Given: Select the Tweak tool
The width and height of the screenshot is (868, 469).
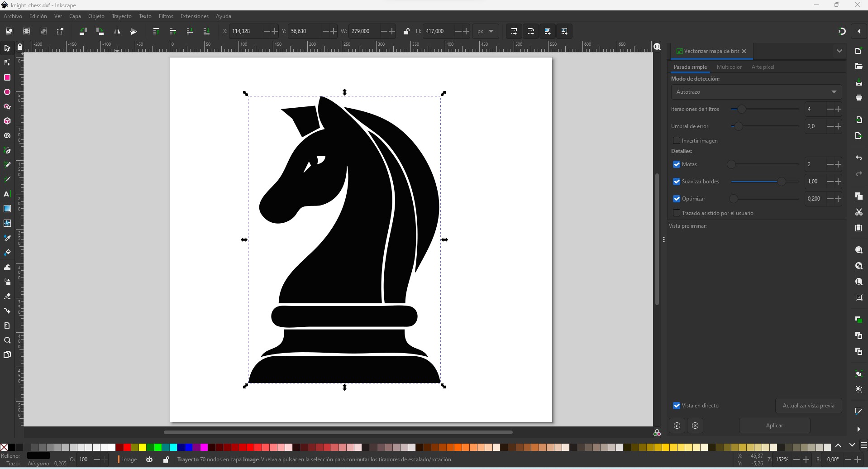Looking at the screenshot, I should [x=7, y=267].
